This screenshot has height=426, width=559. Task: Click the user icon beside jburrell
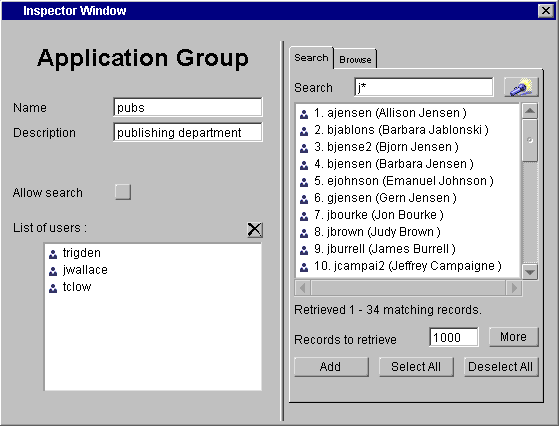click(x=304, y=250)
